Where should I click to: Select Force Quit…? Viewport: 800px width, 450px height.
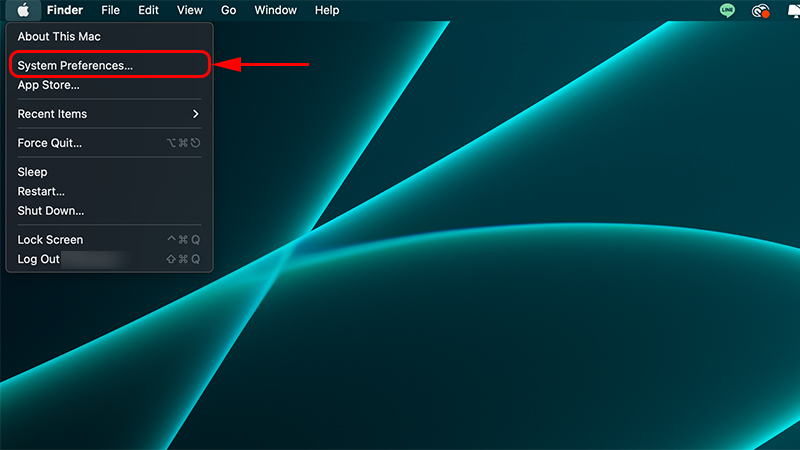point(109,143)
